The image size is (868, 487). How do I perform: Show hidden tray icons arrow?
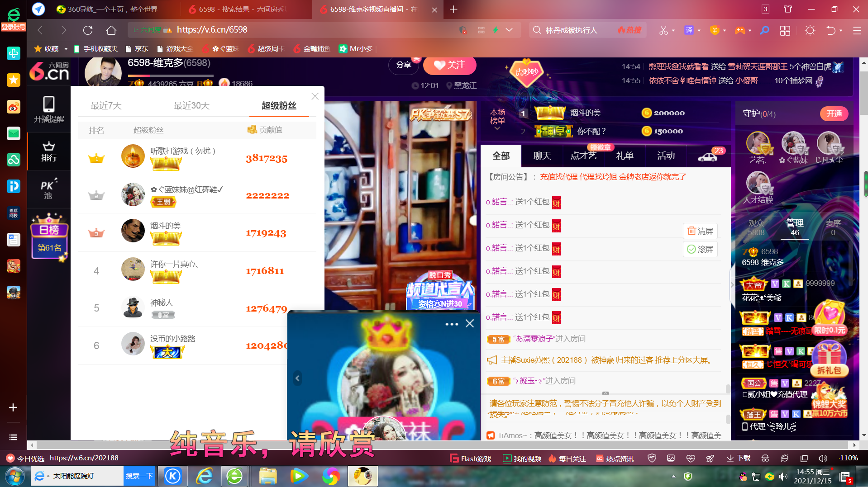pos(673,476)
